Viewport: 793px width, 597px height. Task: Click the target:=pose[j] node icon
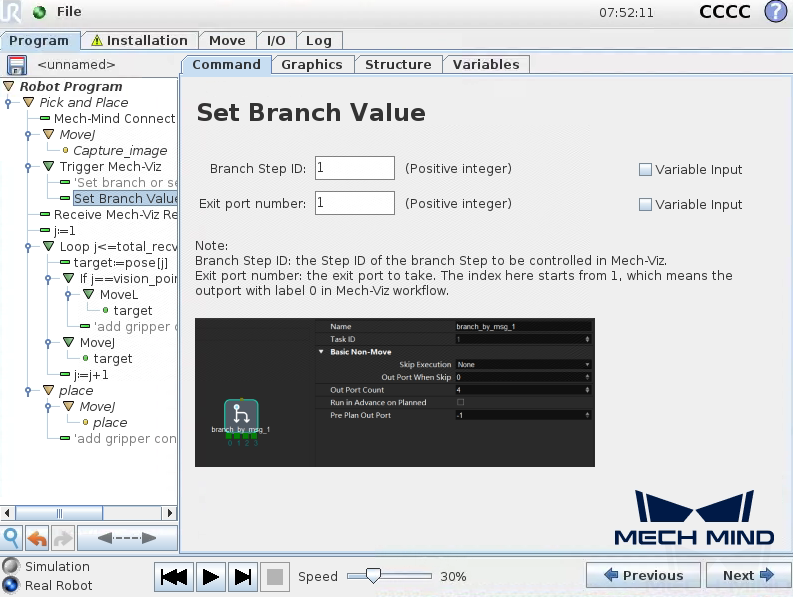65,262
